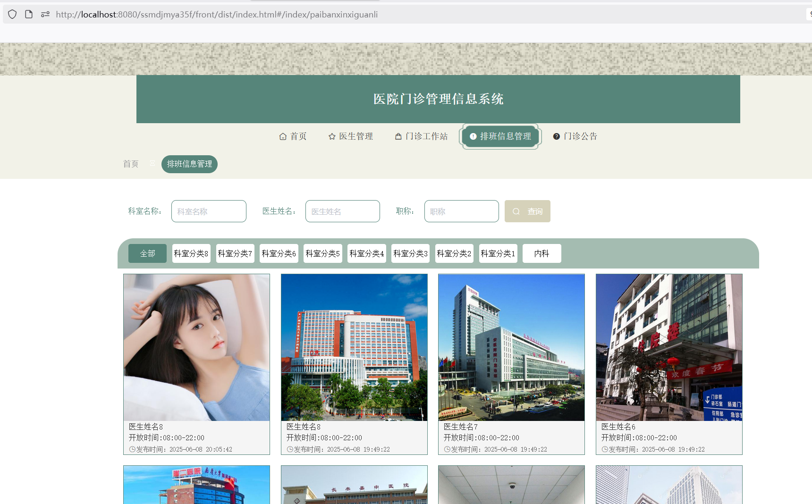Click the bag icon beside 门诊工作站
The width and height of the screenshot is (812, 504).
click(398, 136)
